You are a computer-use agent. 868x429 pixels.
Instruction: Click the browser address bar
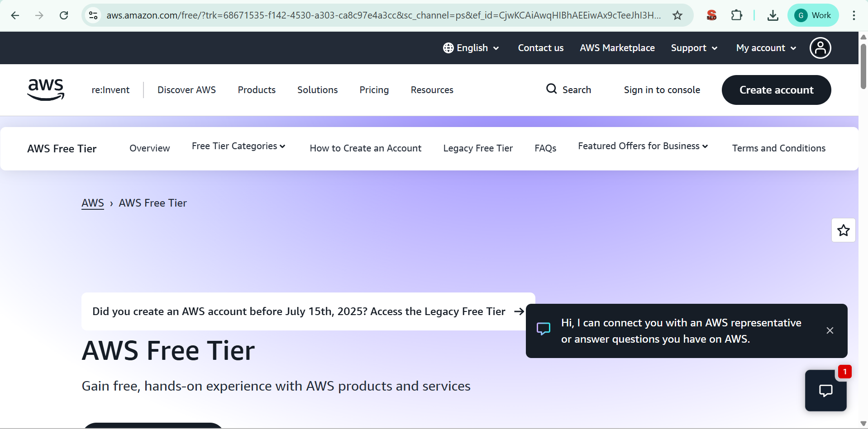[x=362, y=15]
